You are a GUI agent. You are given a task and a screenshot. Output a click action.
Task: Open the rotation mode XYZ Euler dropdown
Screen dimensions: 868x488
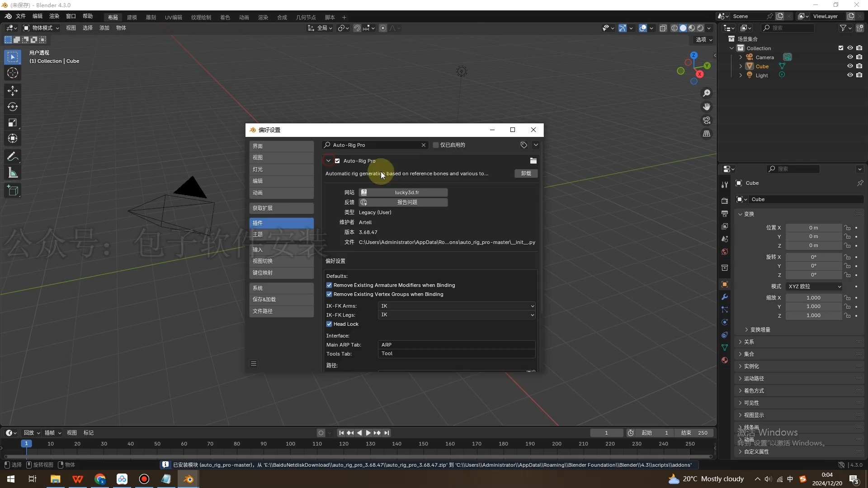[x=814, y=286]
